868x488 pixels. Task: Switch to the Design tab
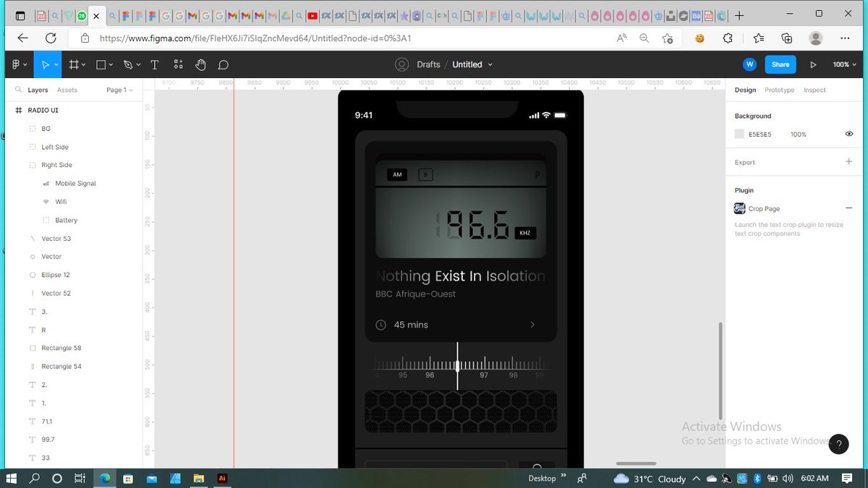[x=745, y=90]
